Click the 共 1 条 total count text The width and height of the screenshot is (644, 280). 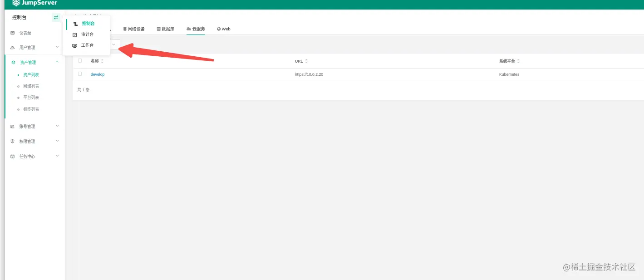coord(84,90)
